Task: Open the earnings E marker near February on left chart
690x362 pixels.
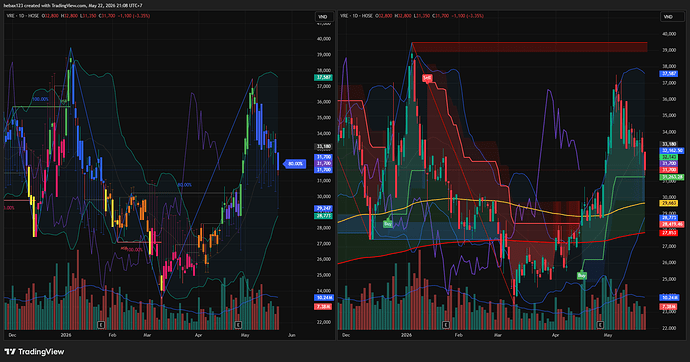Action: click(x=101, y=325)
